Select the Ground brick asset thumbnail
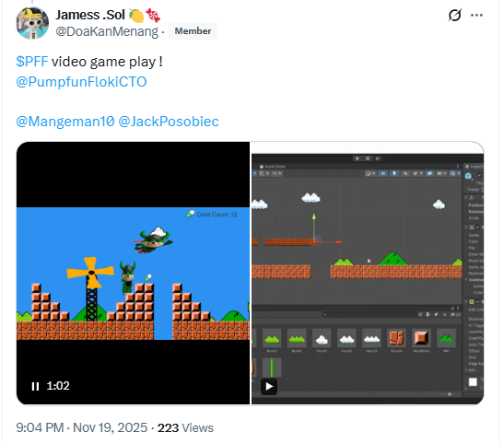 tap(396, 339)
